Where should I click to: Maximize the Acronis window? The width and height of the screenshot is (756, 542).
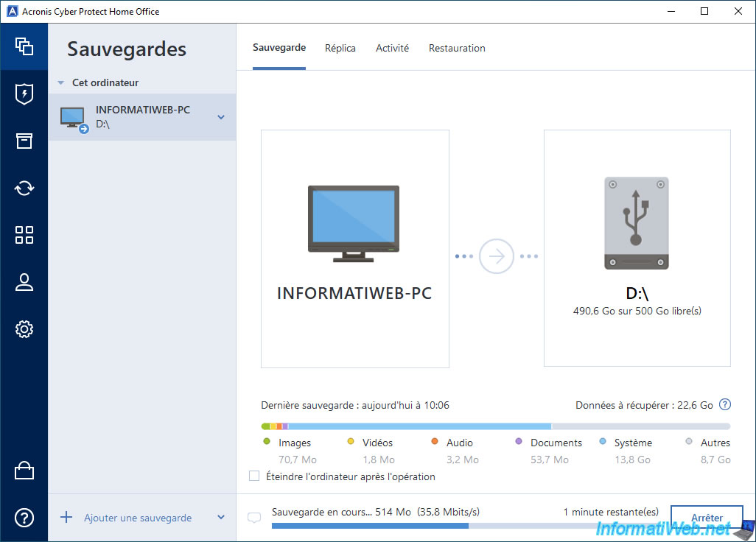click(x=704, y=11)
